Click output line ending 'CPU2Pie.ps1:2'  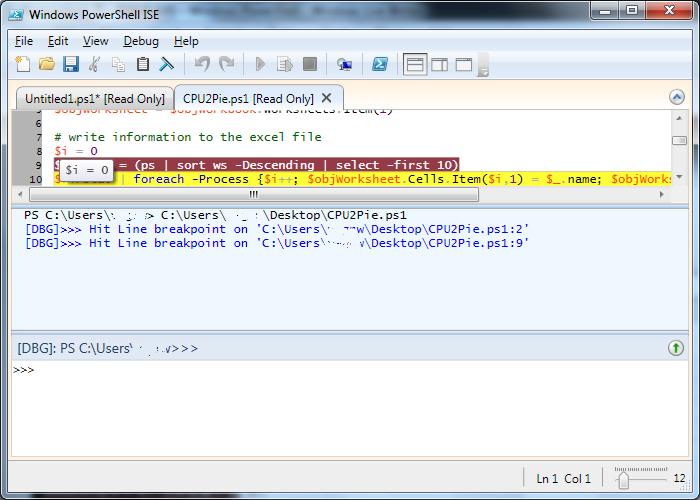[x=277, y=229]
